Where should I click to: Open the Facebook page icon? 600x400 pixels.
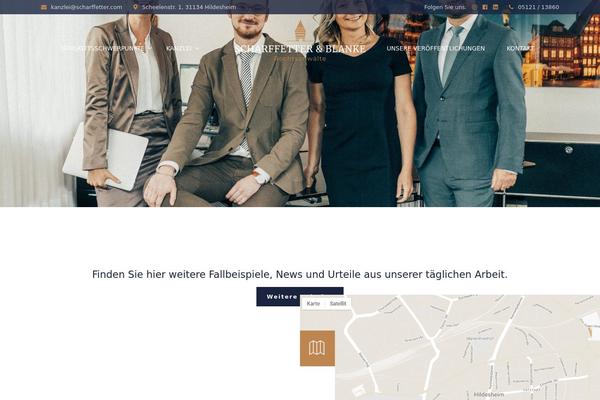(x=485, y=7)
